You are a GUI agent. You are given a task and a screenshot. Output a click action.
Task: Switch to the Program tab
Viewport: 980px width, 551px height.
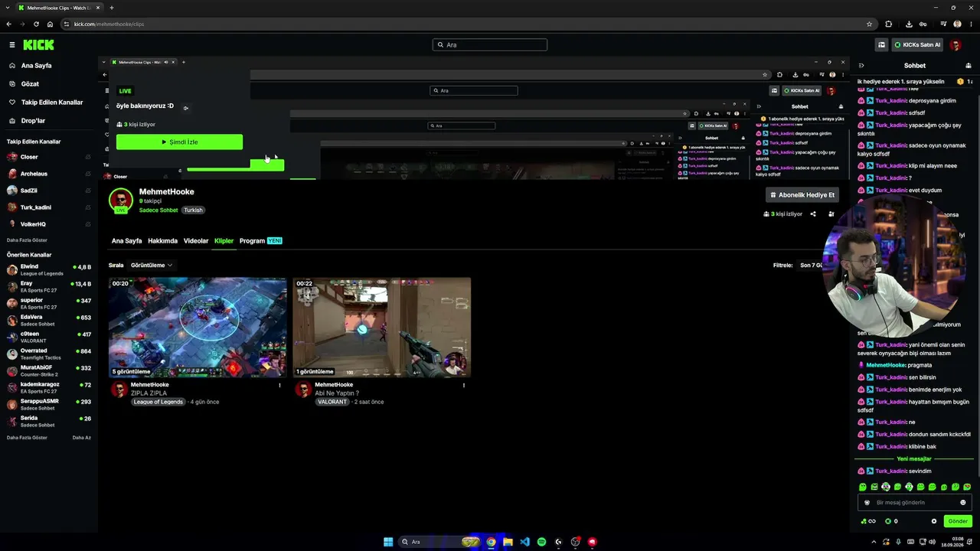tap(260, 241)
